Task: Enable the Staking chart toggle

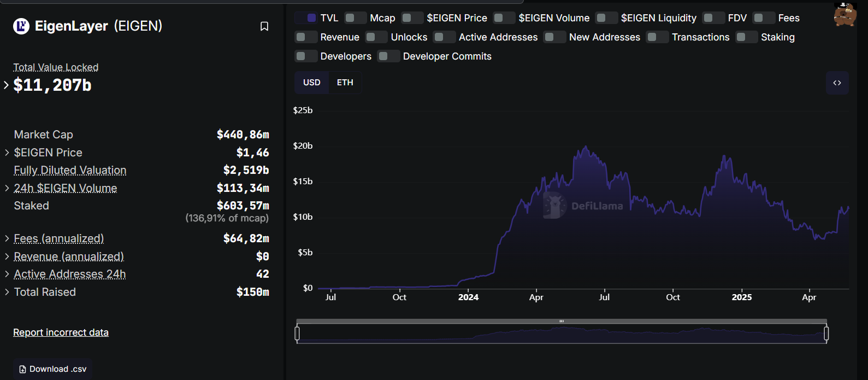Action: coord(747,37)
